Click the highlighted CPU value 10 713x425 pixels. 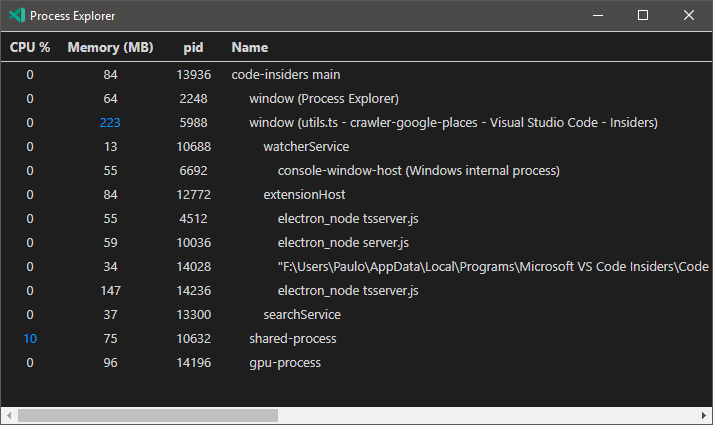(x=30, y=339)
